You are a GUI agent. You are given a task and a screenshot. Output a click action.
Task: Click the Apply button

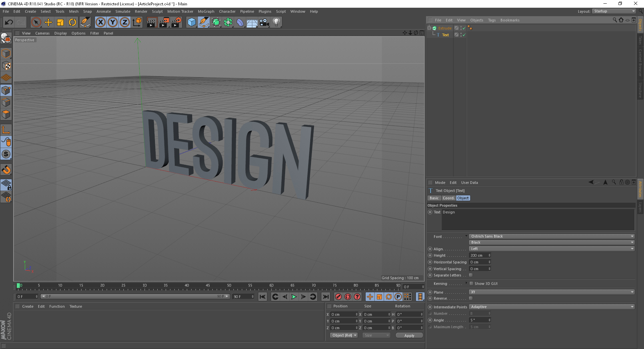409,335
